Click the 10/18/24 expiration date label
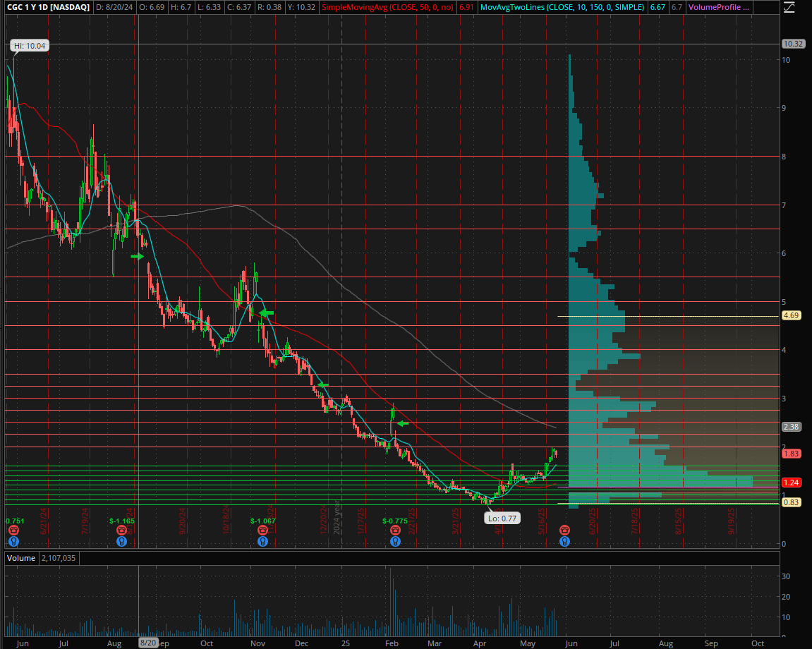This screenshot has width=812, height=649. pos(226,519)
